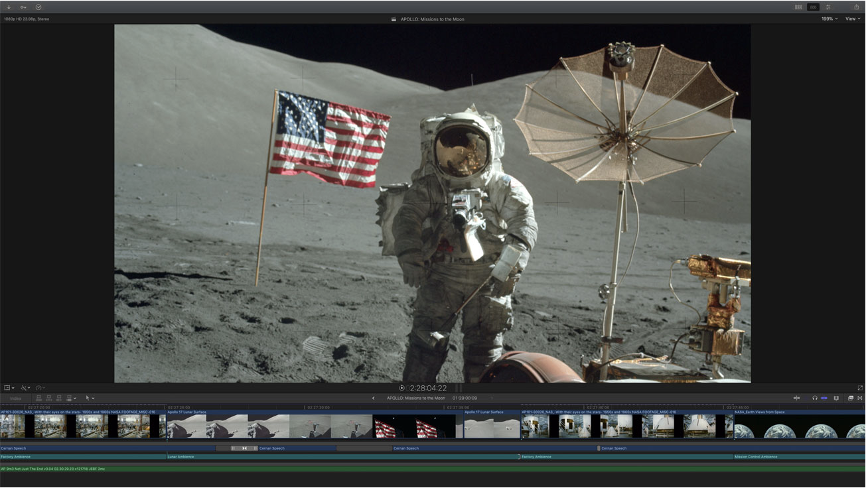Open clip appearance filmstrip options
The height and width of the screenshot is (488, 868).
(x=836, y=398)
